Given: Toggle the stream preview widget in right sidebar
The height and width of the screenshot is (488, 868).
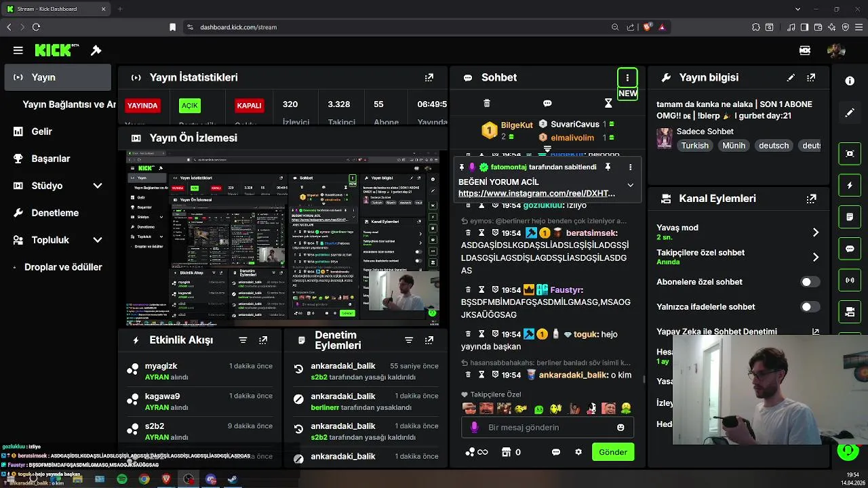Looking at the screenshot, I should coord(850,153).
